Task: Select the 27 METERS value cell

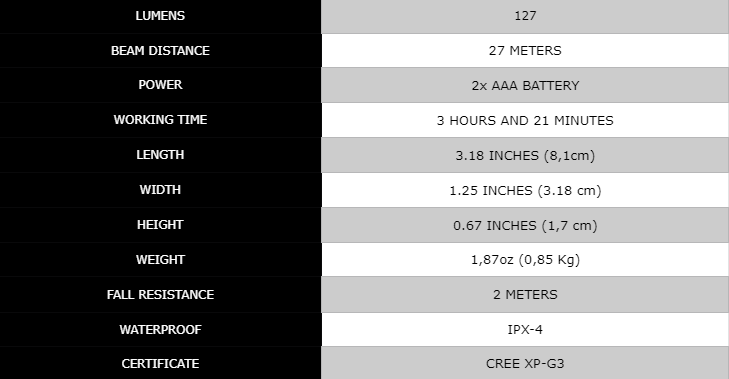Action: [525, 51]
